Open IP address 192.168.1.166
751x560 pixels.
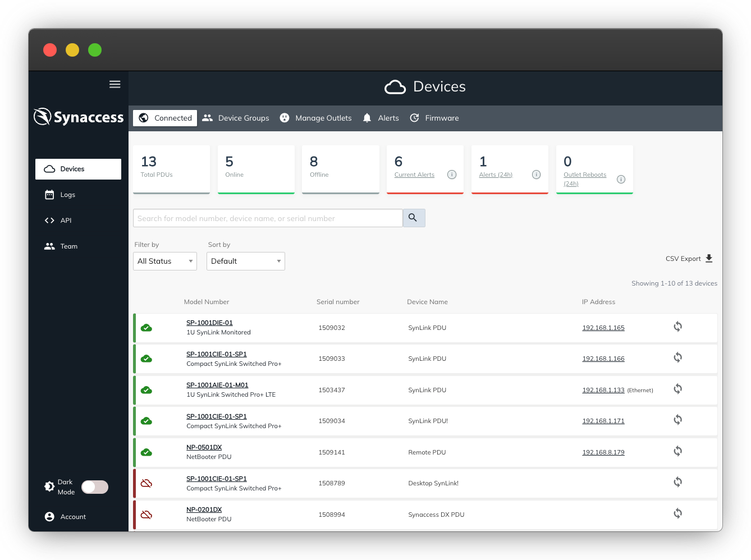(x=603, y=359)
